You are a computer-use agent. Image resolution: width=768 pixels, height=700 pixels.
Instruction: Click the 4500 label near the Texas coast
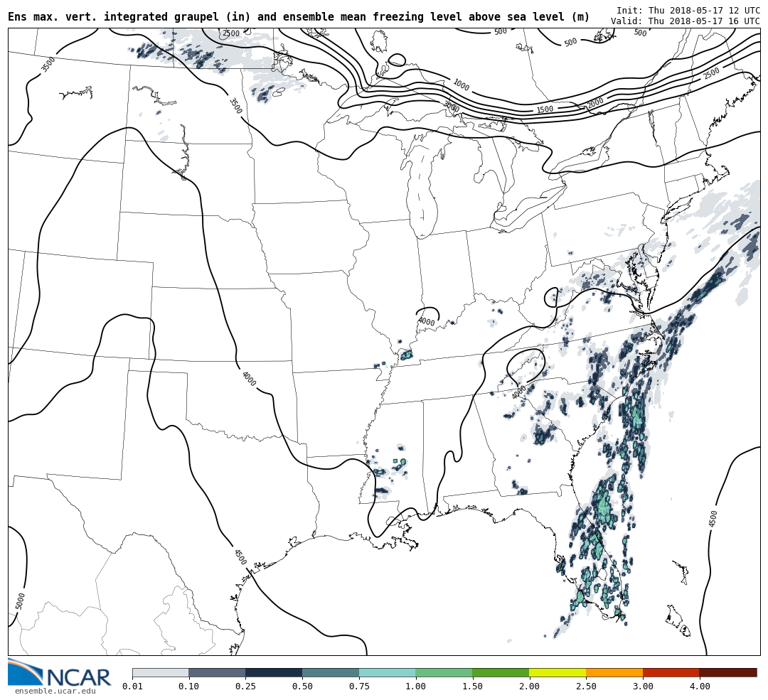pos(240,557)
